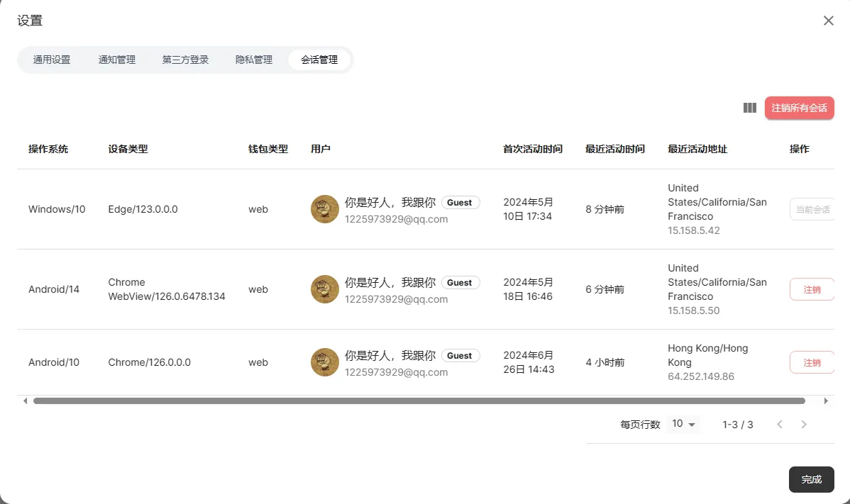Click the horizontal table scrollbar
850x504 pixels.
pyautogui.click(x=419, y=401)
